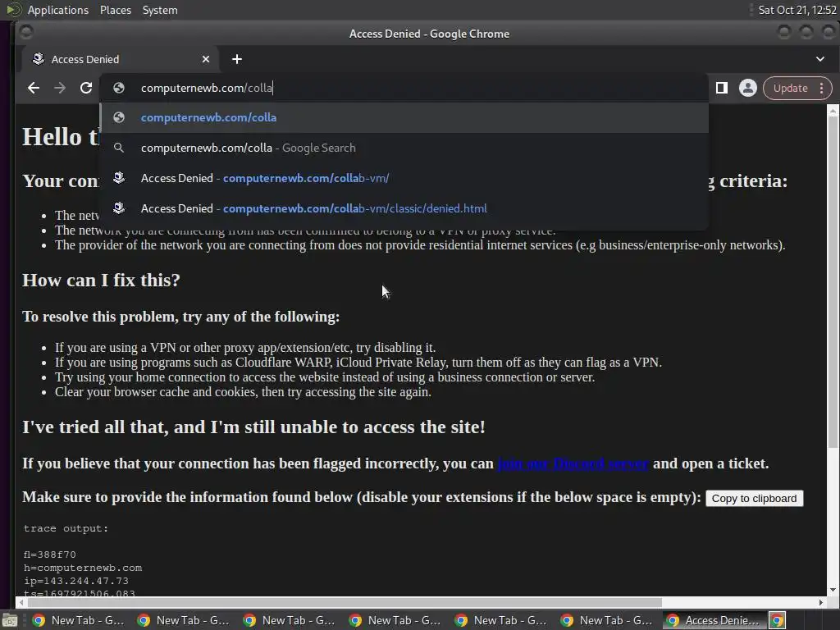Image resolution: width=840 pixels, height=630 pixels.
Task: Click the 'fl=388f70' line
Action: pos(49,555)
